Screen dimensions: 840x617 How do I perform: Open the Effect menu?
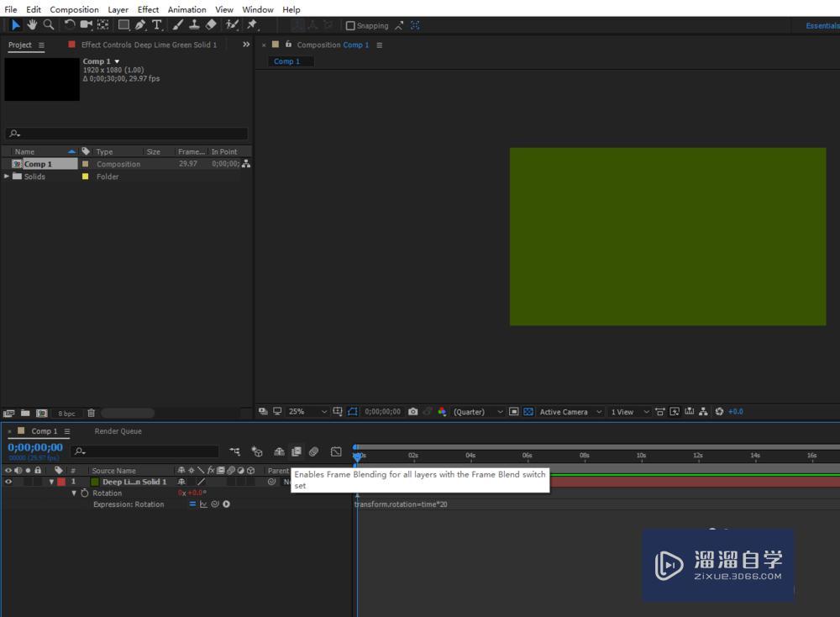pyautogui.click(x=148, y=9)
